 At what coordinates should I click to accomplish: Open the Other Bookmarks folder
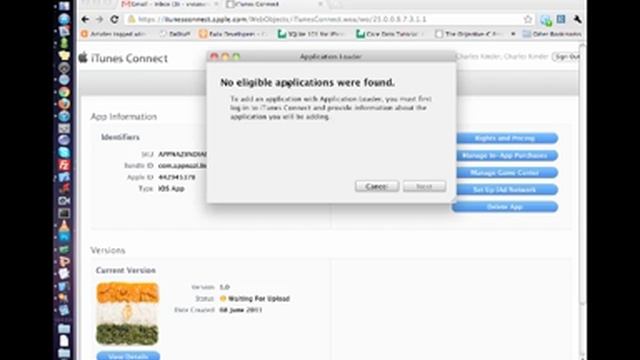tap(552, 34)
